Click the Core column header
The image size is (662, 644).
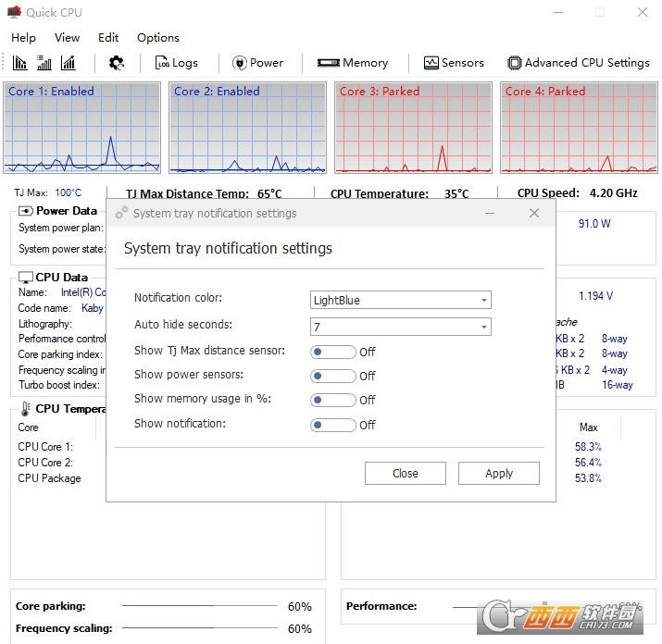(28, 427)
